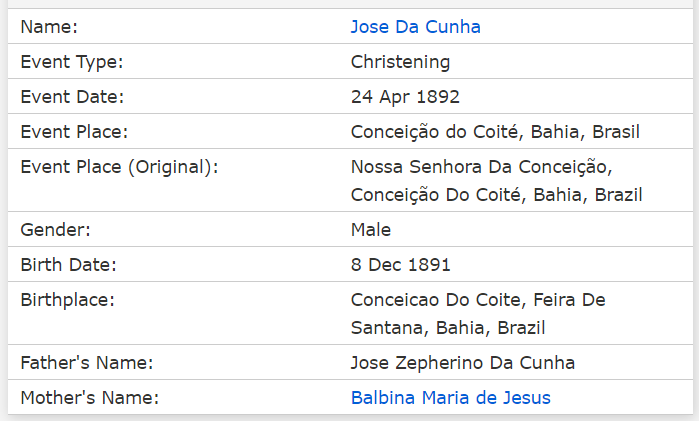The height and width of the screenshot is (421, 699).
Task: Click the 24 Apr 1892 event date
Action: coord(405,97)
